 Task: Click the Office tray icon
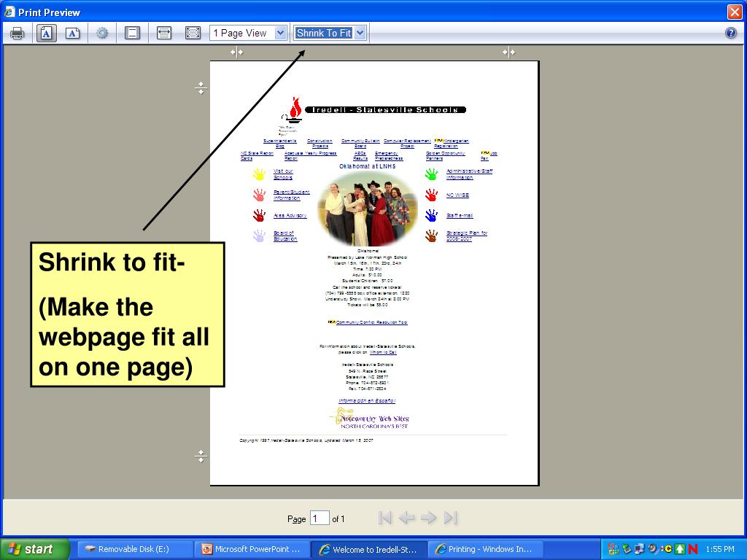pyautogui.click(x=614, y=549)
